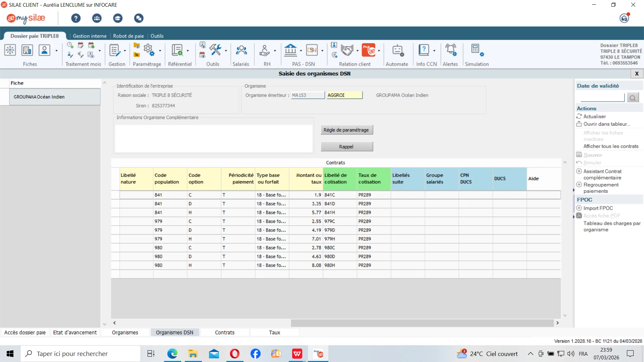Click the Automate robot icon
Viewport: 644px width, 362px height.
tap(397, 51)
